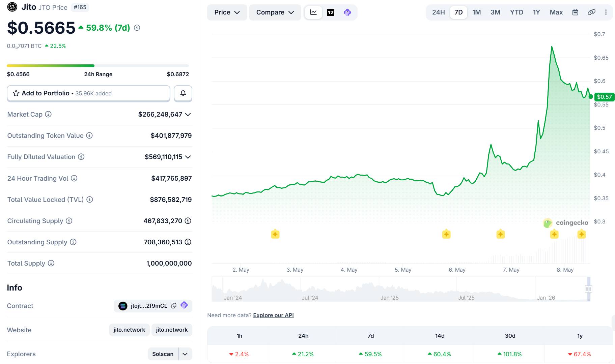The image size is (615, 364).
Task: Expand the Fully Diluted Valuation chevron
Action: pyautogui.click(x=188, y=157)
